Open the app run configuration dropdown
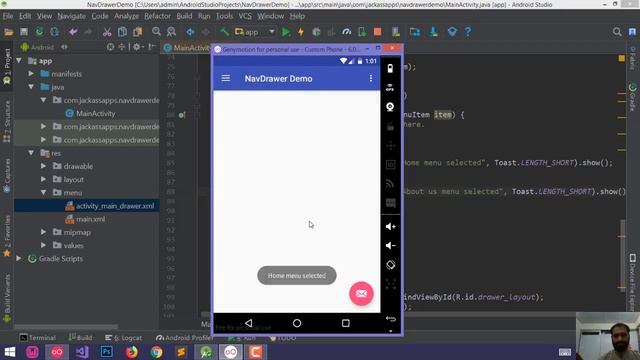This screenshot has width=640, height=360. tap(255, 32)
